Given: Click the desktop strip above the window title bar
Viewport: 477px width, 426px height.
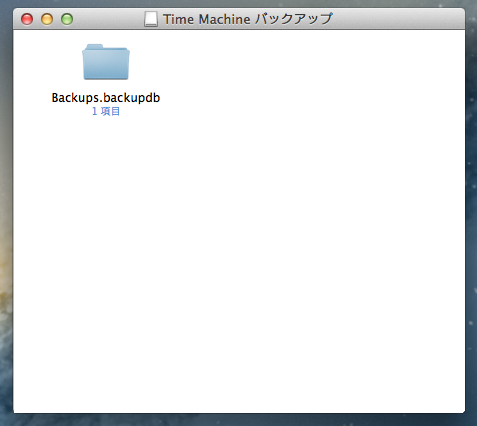Looking at the screenshot, I should (x=239, y=4).
